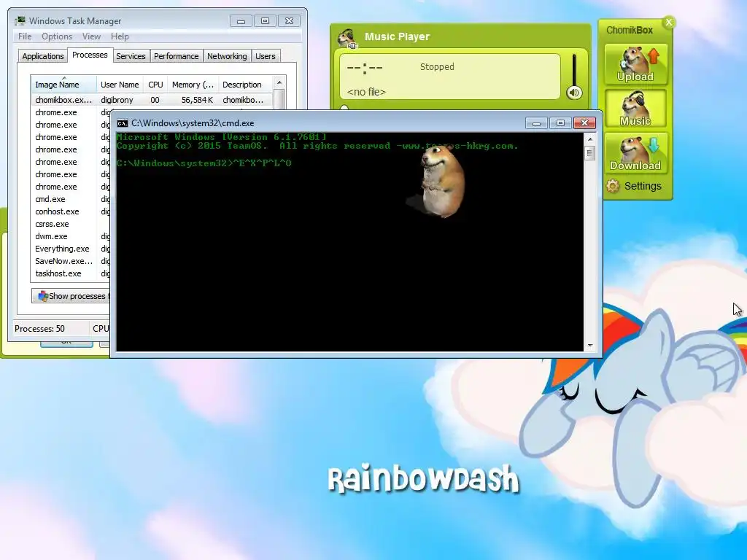Close the cmd.exe window
Image resolution: width=747 pixels, height=560 pixels.
(584, 123)
